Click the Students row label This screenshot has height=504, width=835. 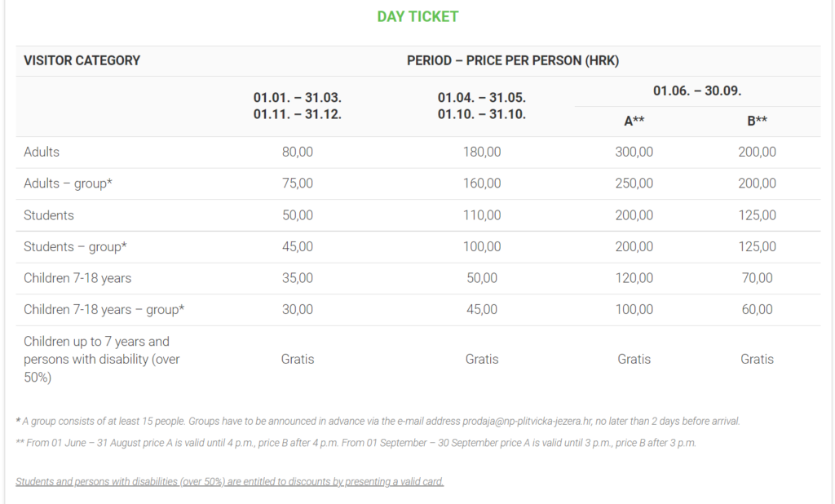(48, 215)
